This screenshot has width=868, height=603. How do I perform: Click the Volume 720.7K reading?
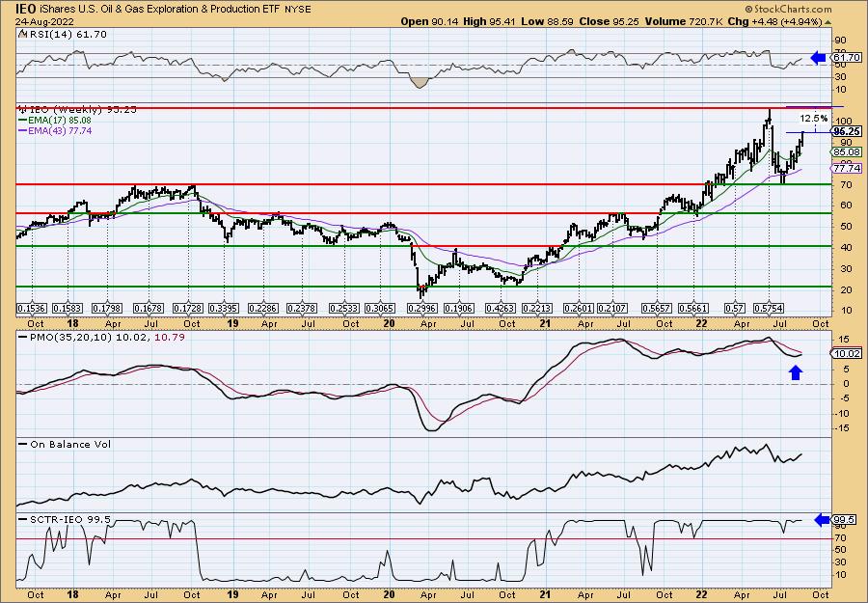click(x=682, y=21)
